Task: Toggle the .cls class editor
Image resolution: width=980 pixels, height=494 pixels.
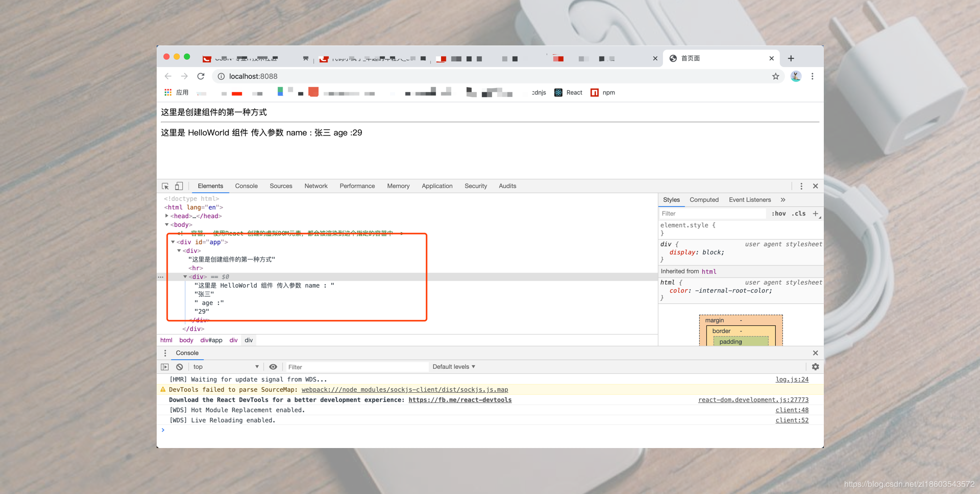Action: 799,214
